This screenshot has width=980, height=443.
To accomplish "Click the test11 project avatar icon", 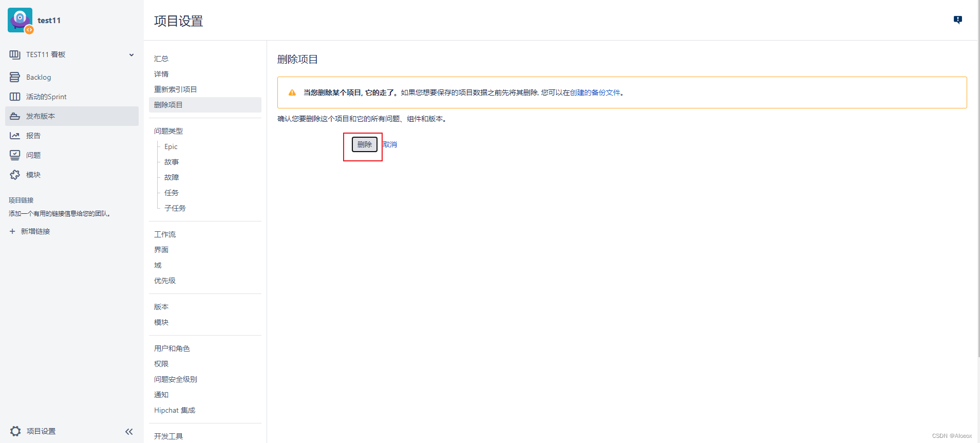I will click(20, 20).
